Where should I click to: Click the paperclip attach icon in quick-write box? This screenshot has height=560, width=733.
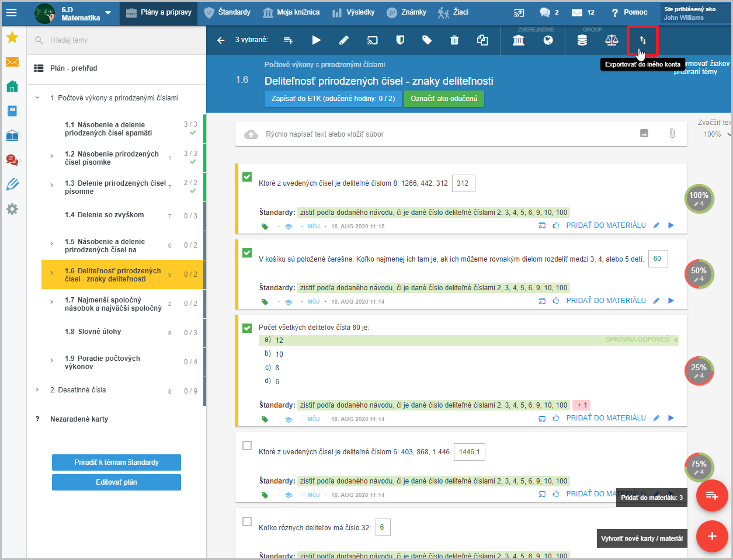(x=672, y=134)
